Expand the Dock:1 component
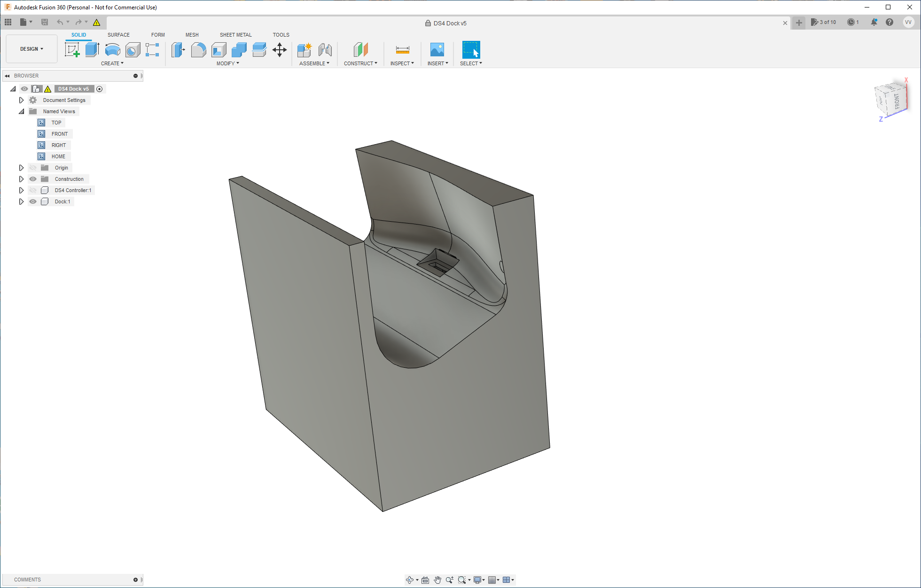Screen dimensions: 921x588 [x=21, y=201]
